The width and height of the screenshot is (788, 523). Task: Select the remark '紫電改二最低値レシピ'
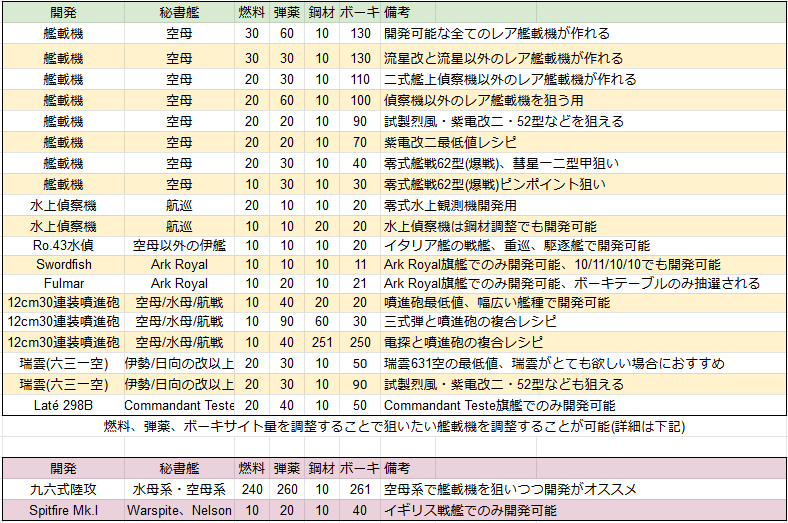[x=450, y=143]
